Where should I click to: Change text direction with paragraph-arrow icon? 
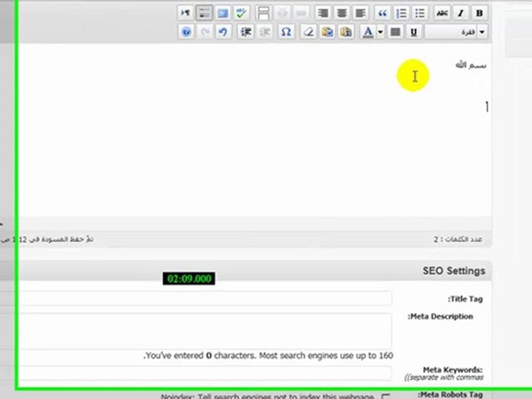(x=186, y=13)
